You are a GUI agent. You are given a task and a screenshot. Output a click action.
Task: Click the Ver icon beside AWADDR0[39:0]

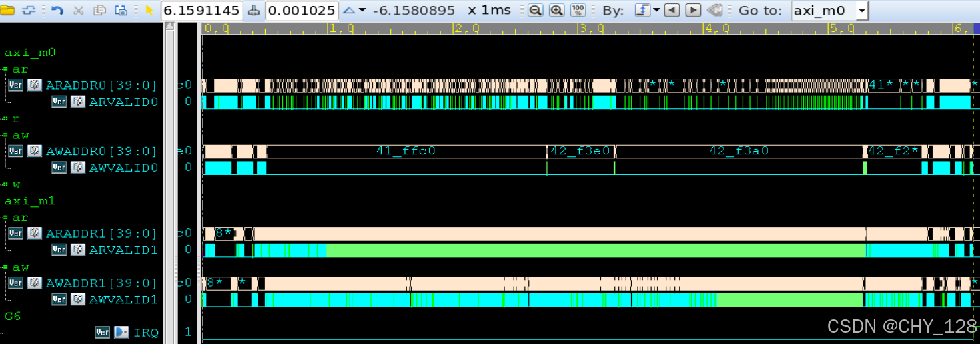tap(15, 151)
